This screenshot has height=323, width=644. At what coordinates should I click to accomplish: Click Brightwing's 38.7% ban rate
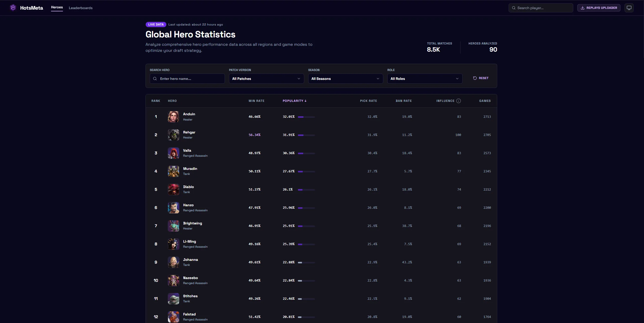(407, 226)
